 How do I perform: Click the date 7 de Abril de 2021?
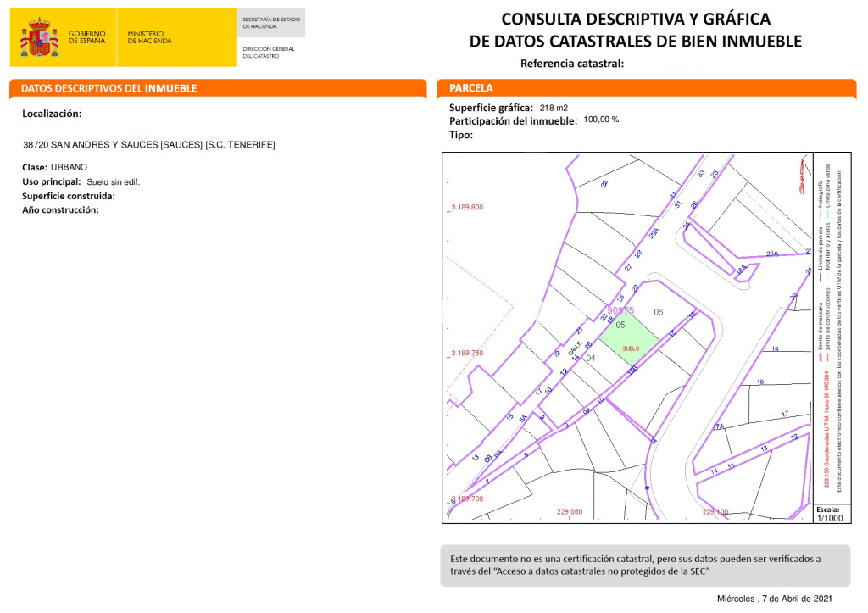click(775, 599)
